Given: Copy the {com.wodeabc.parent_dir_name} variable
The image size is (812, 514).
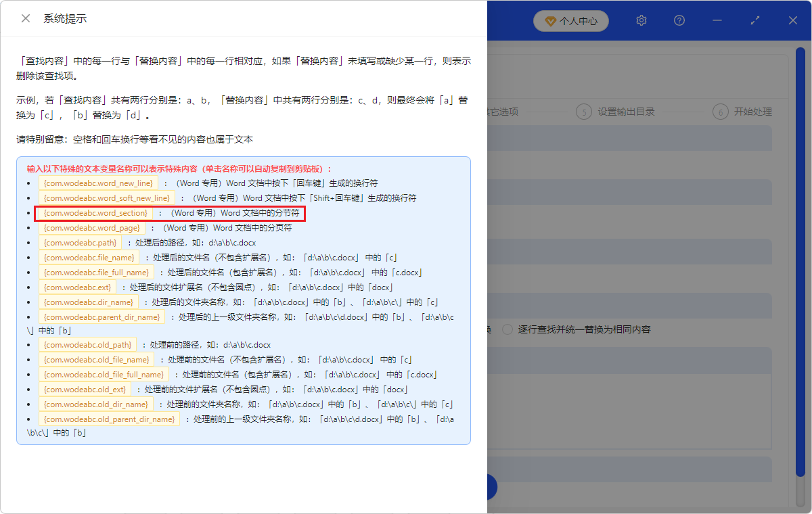Looking at the screenshot, I should (x=101, y=317).
